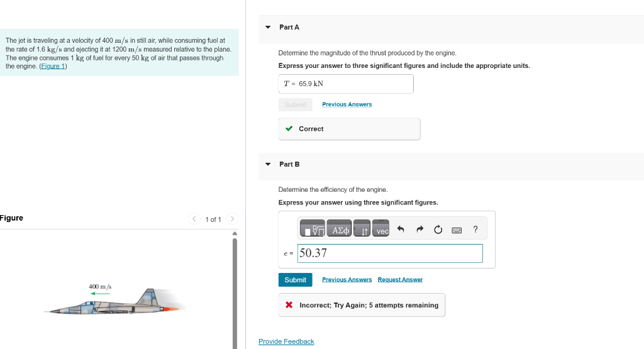Click the subscript/superscript arrows tool
Image resolution: width=644 pixels, height=349 pixels.
click(362, 228)
